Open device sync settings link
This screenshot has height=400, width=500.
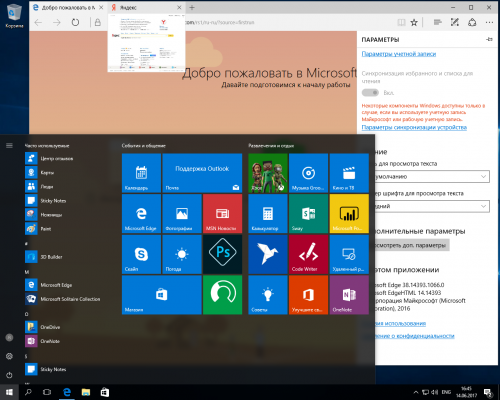(414, 127)
